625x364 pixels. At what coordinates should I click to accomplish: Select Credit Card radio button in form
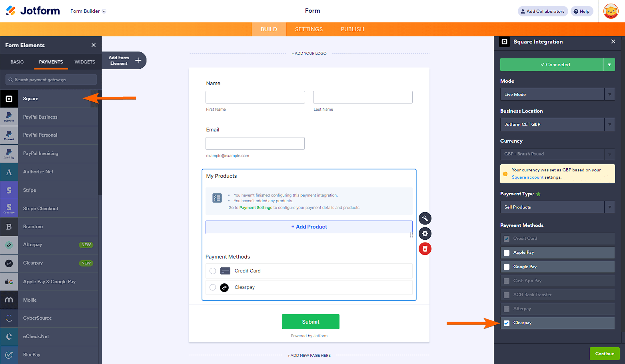pos(213,271)
